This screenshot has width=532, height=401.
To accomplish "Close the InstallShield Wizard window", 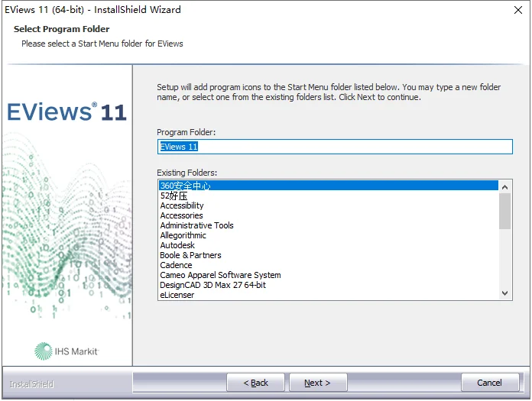I will (x=510, y=11).
